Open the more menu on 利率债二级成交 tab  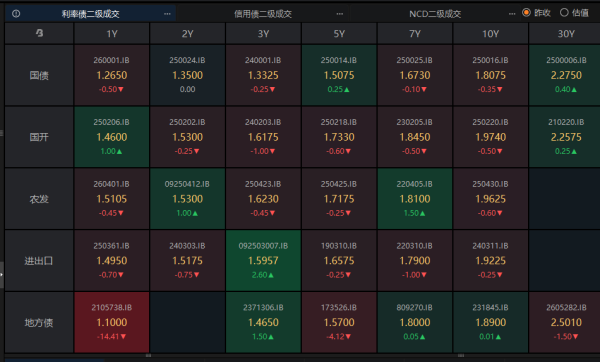pyautogui.click(x=167, y=14)
